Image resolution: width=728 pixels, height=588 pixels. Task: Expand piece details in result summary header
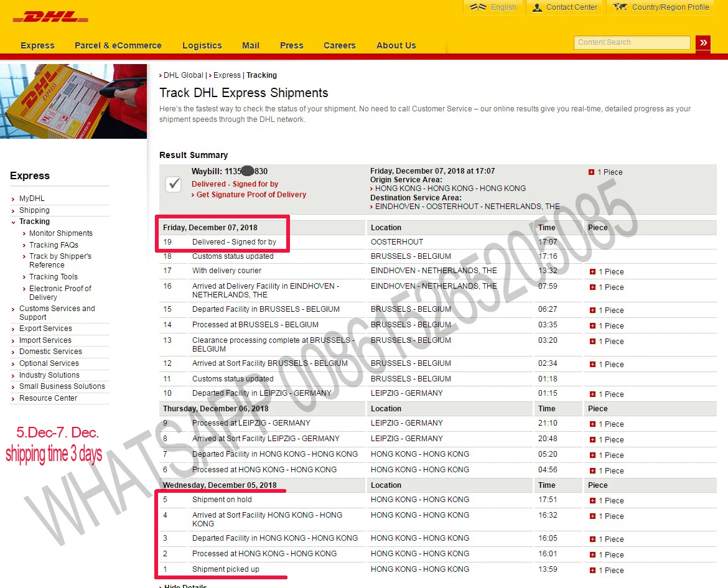(x=591, y=172)
